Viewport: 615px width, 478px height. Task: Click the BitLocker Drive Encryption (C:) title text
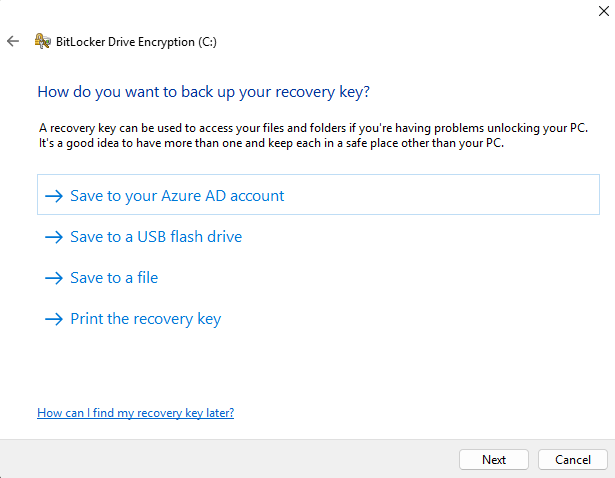(136, 42)
